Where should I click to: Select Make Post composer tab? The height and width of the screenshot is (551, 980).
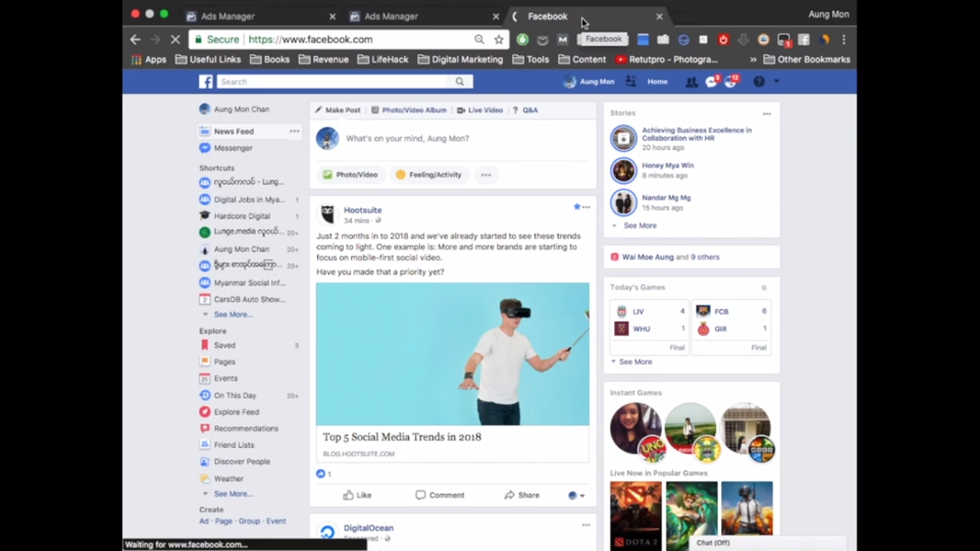click(337, 110)
